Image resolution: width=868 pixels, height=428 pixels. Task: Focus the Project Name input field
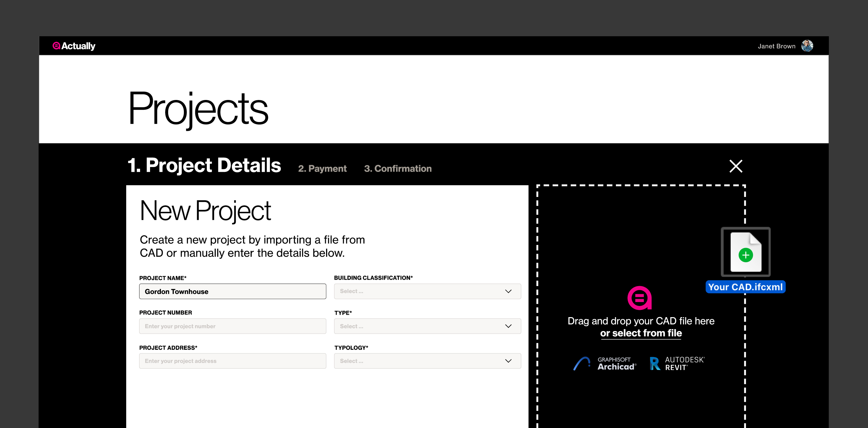232,291
